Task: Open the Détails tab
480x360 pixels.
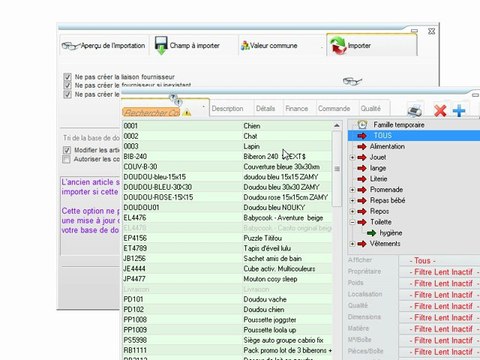Action: [x=266, y=109]
